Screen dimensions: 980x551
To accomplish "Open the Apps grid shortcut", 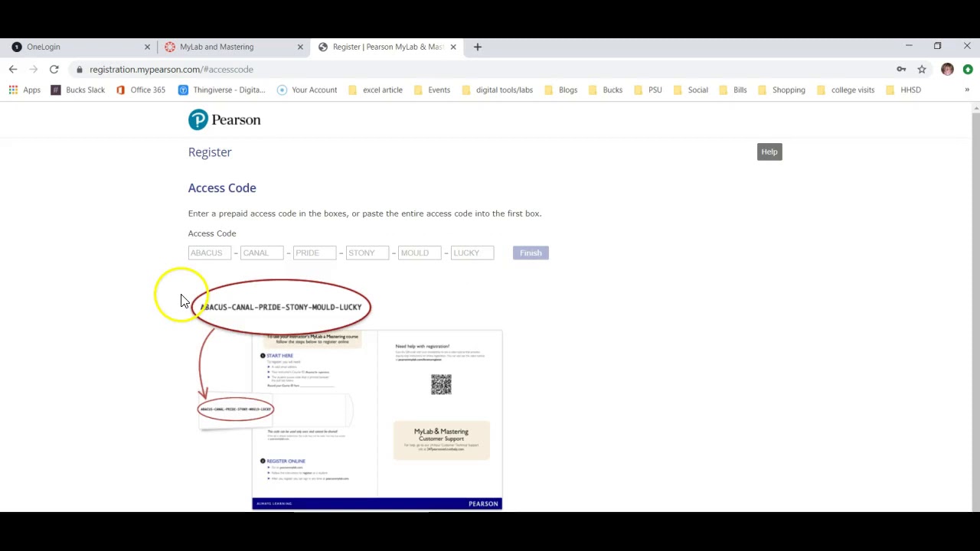I will click(24, 90).
